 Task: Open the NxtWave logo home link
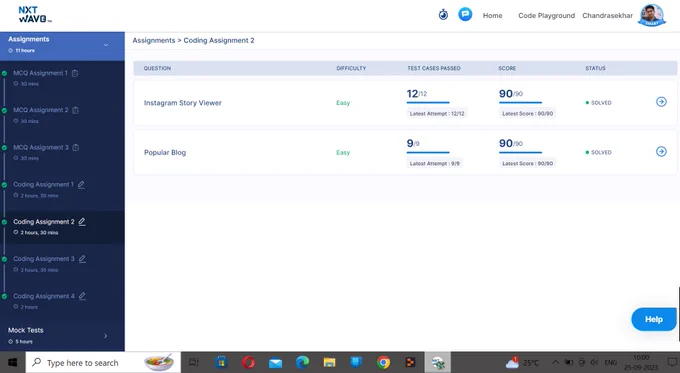(x=35, y=14)
